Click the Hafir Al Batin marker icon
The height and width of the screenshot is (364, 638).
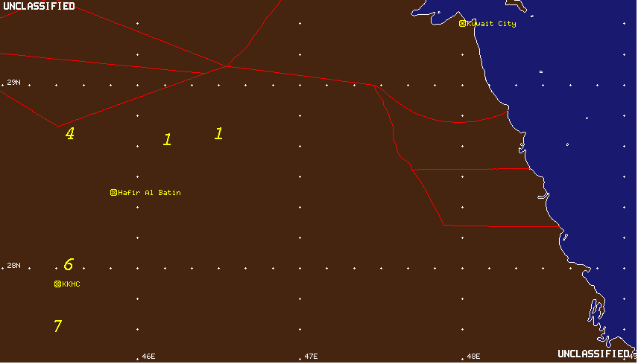pos(113,193)
